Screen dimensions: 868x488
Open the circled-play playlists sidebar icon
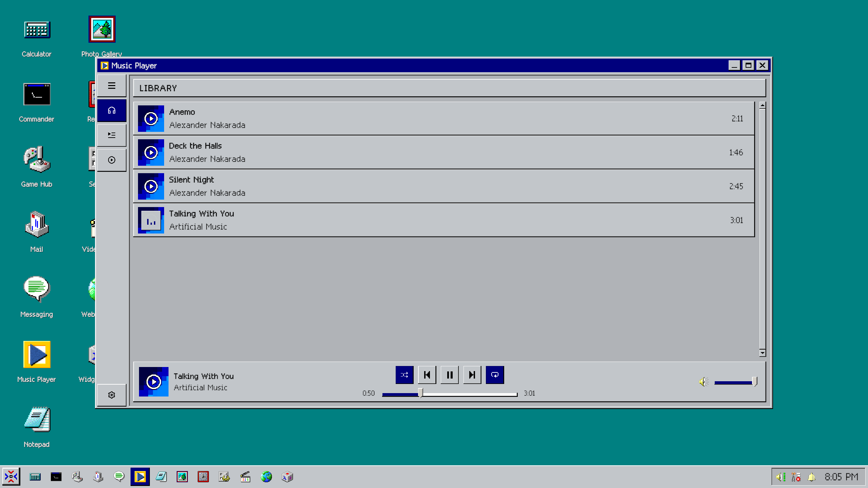(x=112, y=160)
